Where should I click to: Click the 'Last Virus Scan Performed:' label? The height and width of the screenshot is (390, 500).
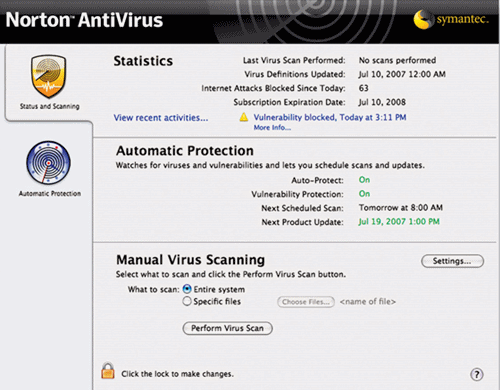pyautogui.click(x=294, y=60)
